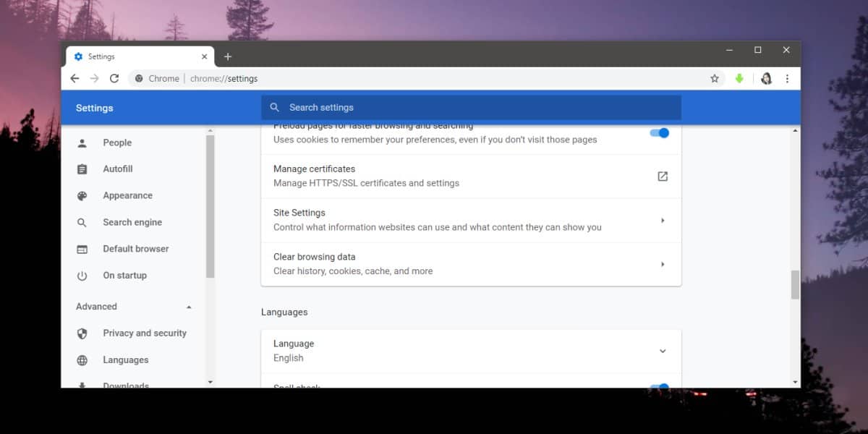
Task: Open Chrome's three-dot menu
Action: (787, 78)
